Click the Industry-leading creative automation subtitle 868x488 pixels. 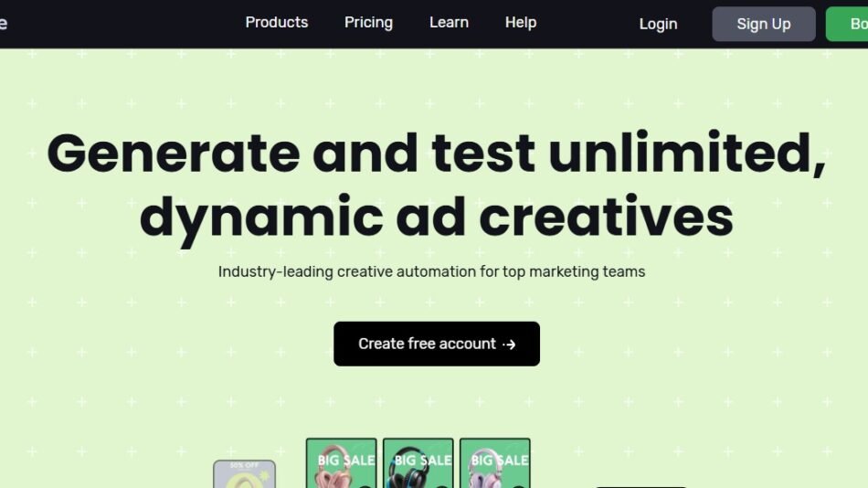click(431, 271)
